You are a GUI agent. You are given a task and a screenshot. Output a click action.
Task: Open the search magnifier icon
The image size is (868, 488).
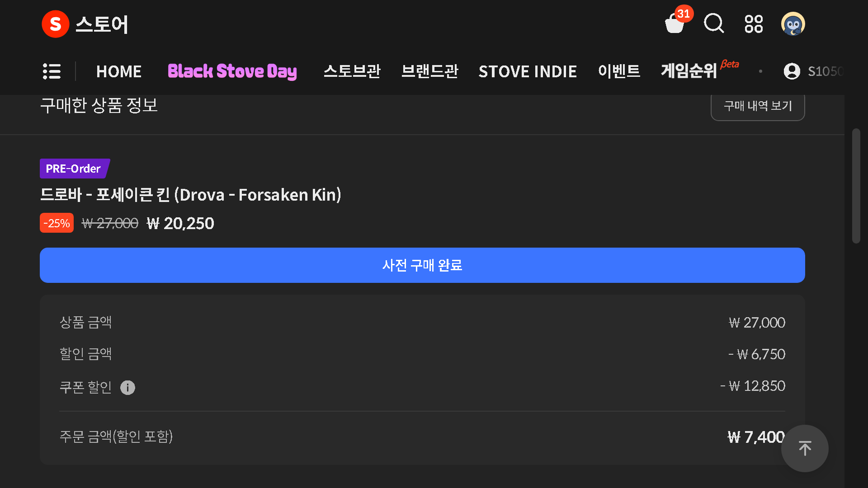[714, 23]
